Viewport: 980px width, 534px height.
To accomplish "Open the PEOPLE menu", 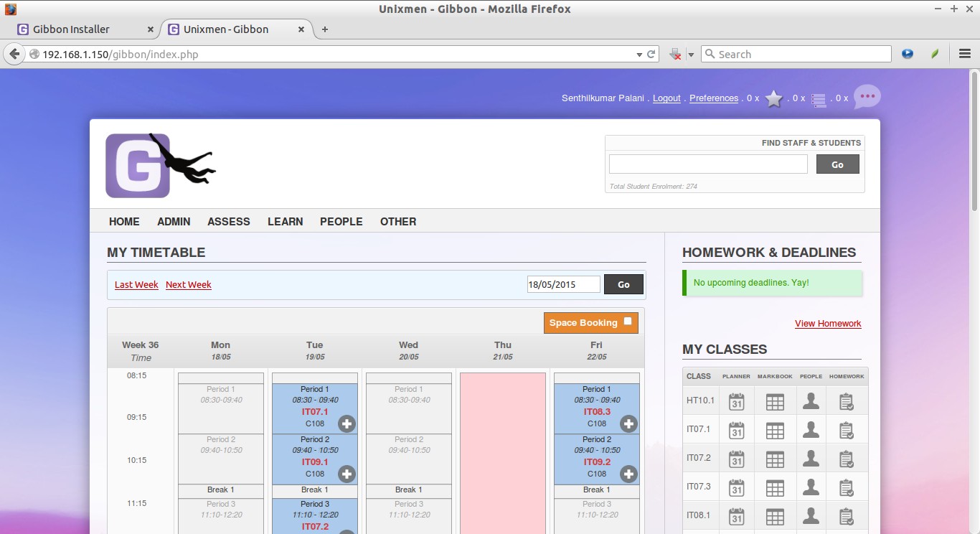I will (x=341, y=221).
